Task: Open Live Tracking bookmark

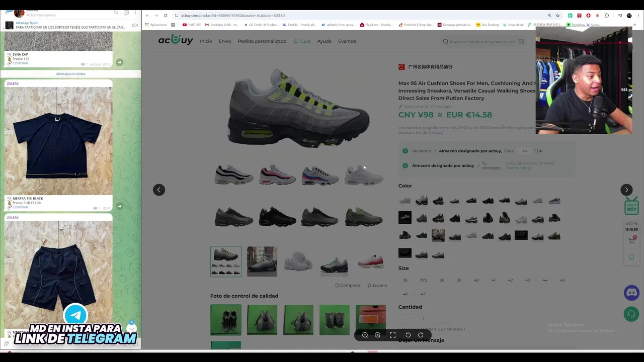Action: pos(487,25)
